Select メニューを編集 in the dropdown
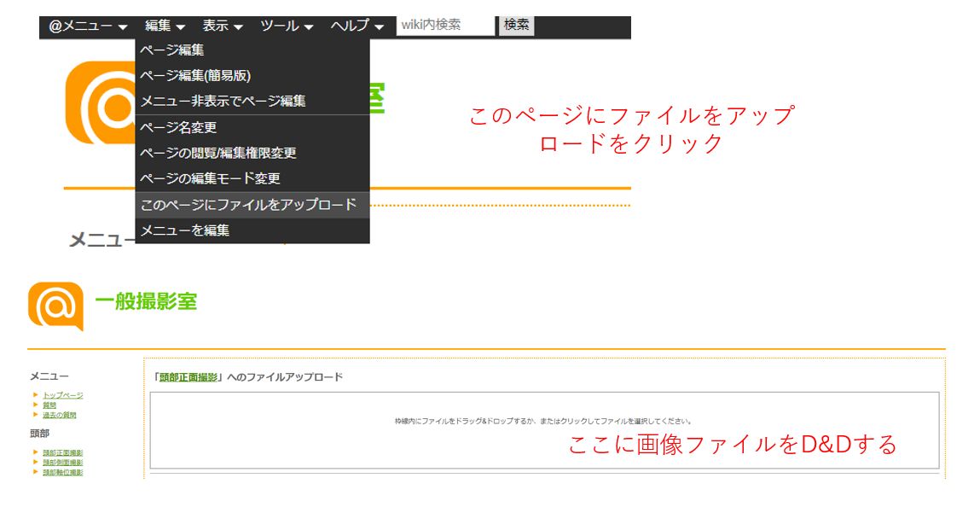The height and width of the screenshot is (507, 980). click(184, 230)
